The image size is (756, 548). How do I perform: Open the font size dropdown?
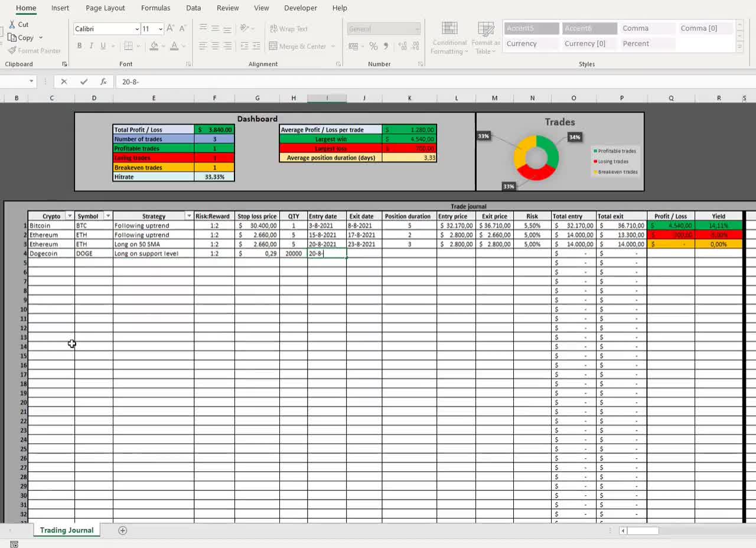159,28
